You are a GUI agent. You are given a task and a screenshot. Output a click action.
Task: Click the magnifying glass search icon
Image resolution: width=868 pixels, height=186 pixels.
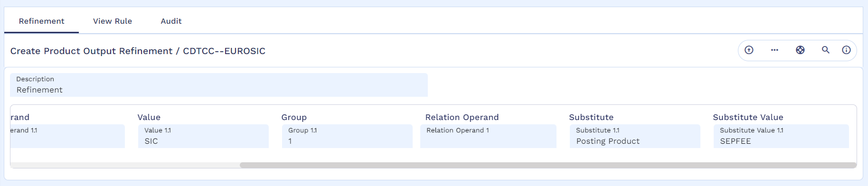[826, 50]
